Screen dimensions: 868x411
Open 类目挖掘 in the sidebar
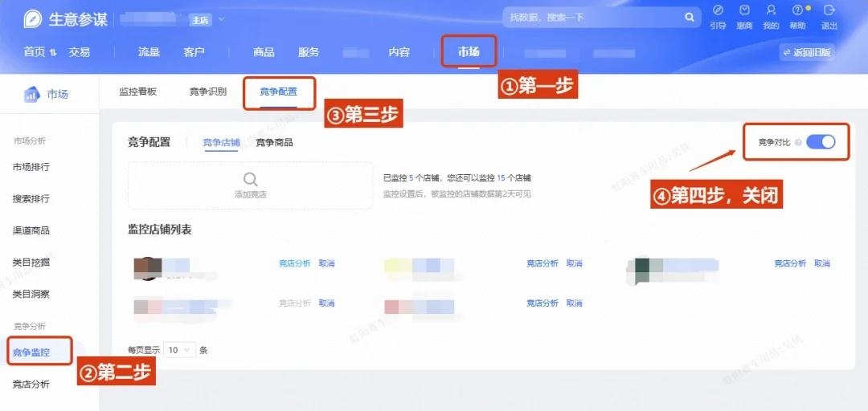click(31, 262)
